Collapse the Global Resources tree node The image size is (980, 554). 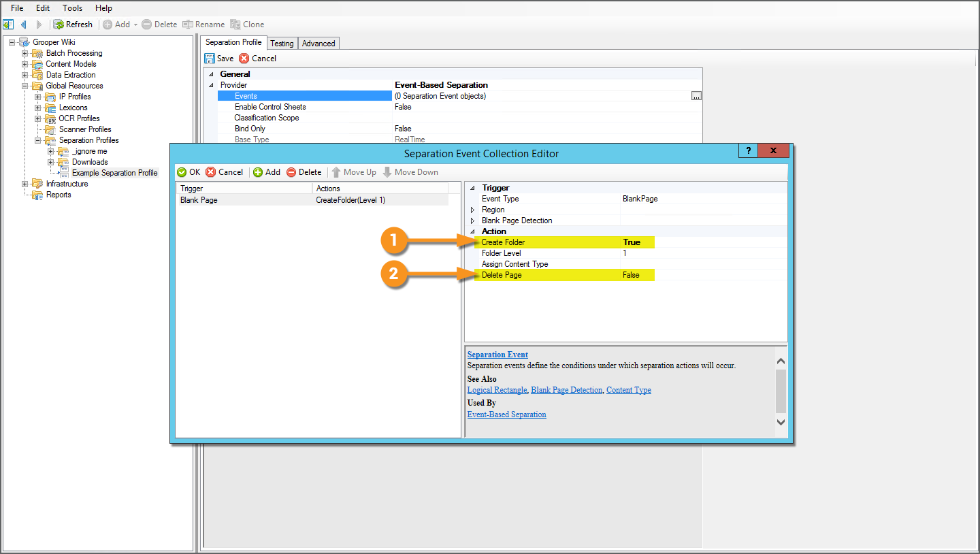(25, 86)
